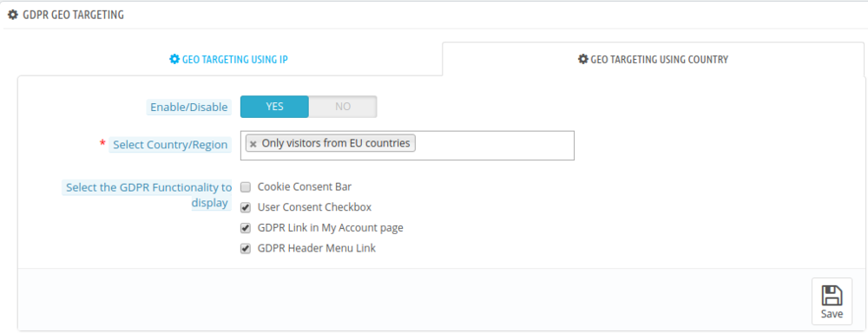Click the Cookie Consent Bar label text
This screenshot has width=868, height=333.
click(305, 187)
